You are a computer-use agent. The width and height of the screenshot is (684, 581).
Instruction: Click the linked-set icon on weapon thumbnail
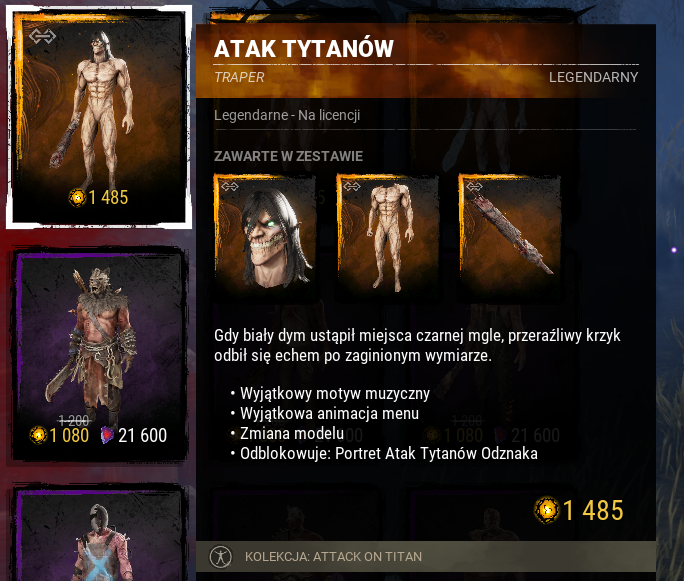tap(474, 187)
